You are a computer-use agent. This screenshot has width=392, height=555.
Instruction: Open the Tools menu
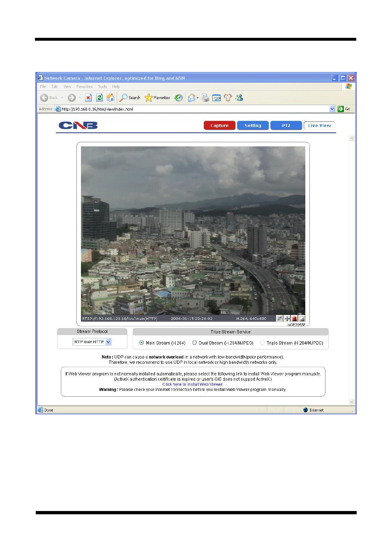click(x=102, y=87)
